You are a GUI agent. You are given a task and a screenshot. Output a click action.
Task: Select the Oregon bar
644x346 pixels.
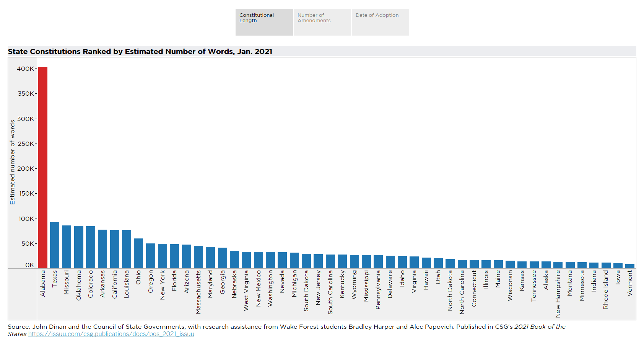151,256
